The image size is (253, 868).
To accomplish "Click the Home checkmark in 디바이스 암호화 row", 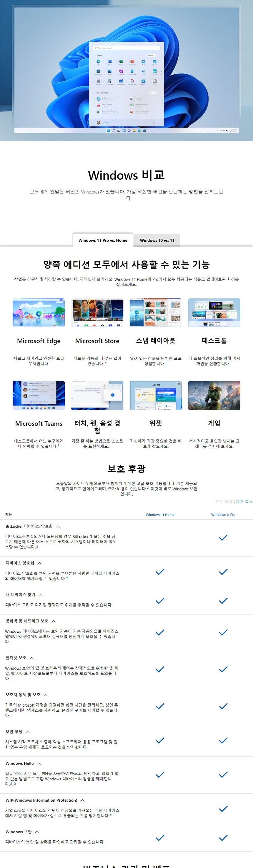I will pyautogui.click(x=160, y=572).
